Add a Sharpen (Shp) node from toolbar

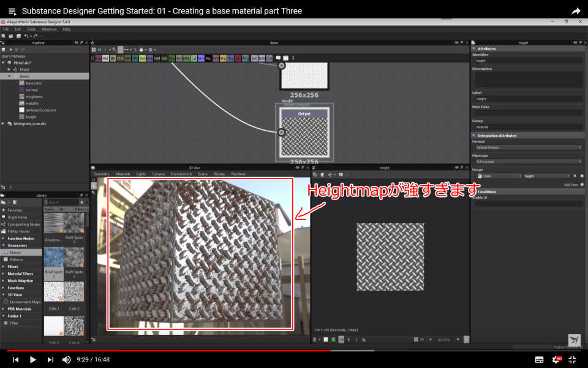[x=223, y=58]
